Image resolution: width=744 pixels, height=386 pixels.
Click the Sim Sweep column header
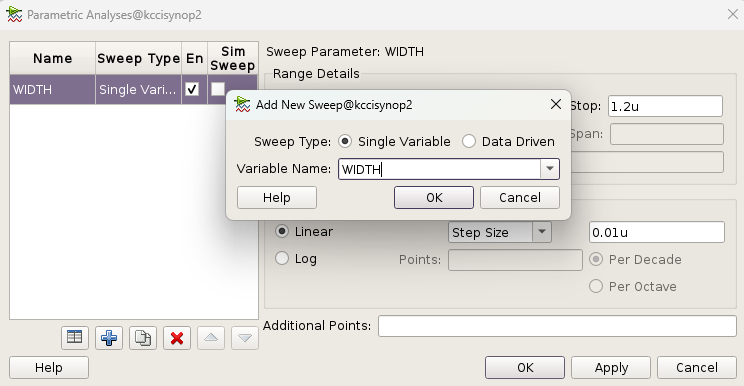click(232, 58)
